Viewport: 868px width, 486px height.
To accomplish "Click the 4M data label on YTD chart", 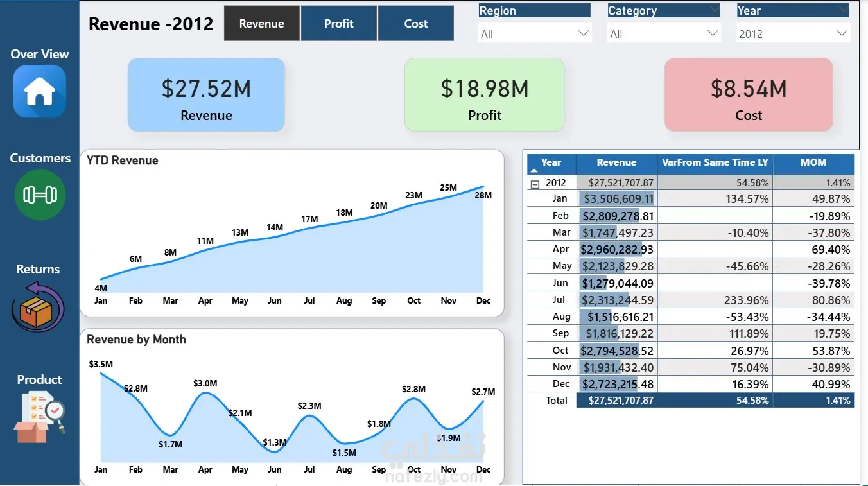I will click(101, 288).
